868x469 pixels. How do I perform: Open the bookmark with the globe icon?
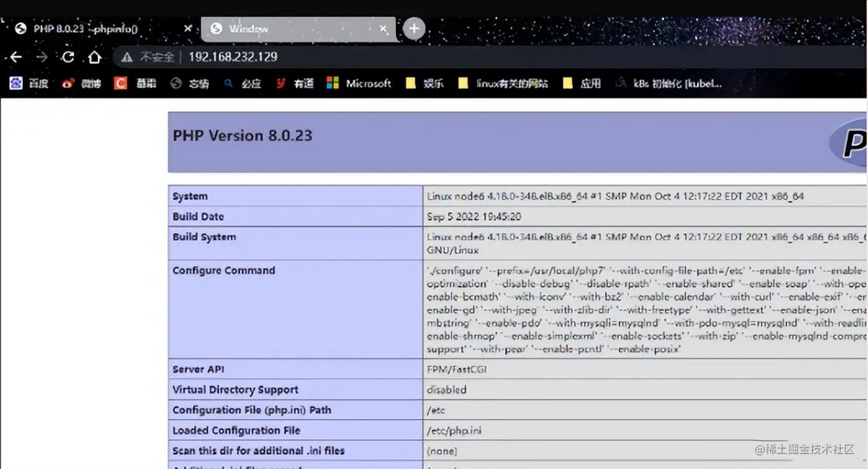tap(190, 83)
